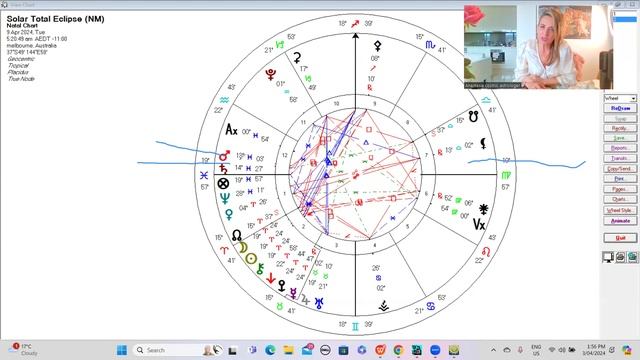Click the red Quit button

point(620,238)
